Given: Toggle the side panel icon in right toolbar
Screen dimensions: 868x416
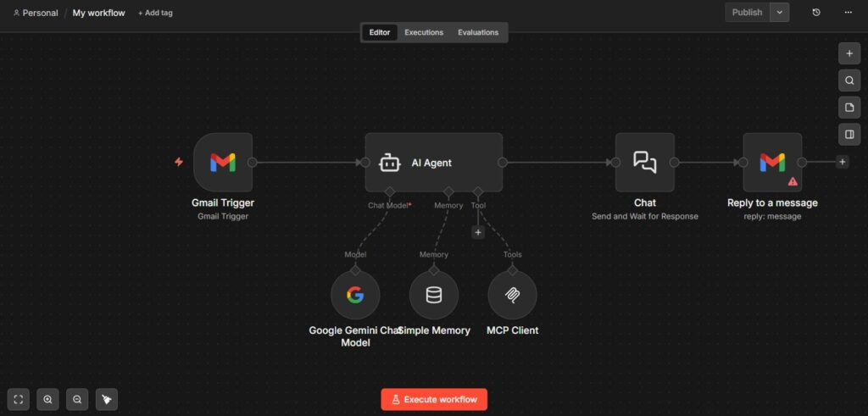Looking at the screenshot, I should pyautogui.click(x=849, y=134).
